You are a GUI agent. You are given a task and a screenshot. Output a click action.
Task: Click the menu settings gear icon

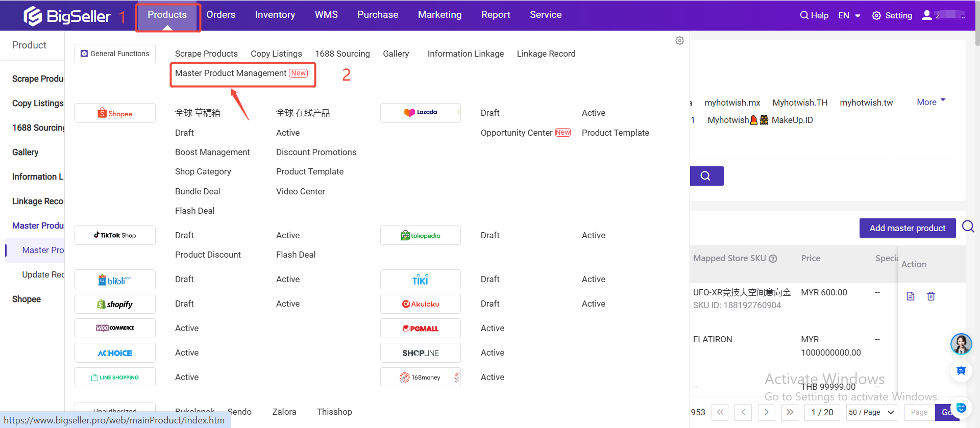pyautogui.click(x=679, y=41)
